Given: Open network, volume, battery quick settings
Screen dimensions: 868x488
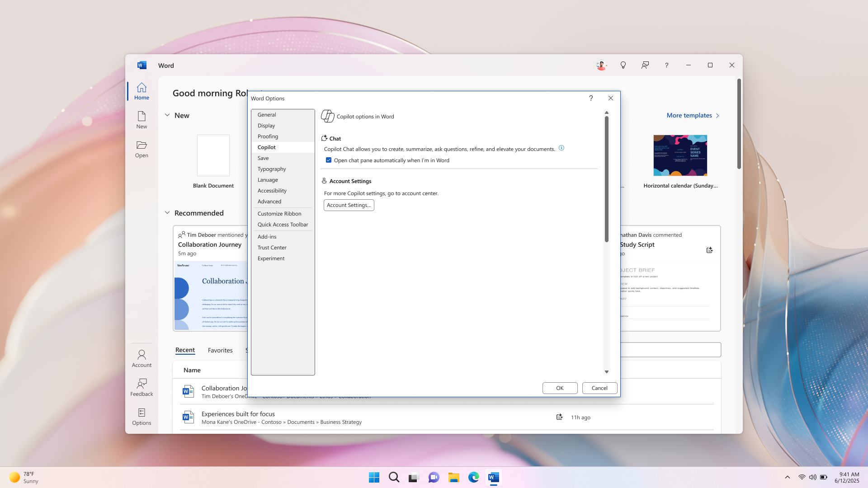Looking at the screenshot, I should pyautogui.click(x=812, y=477).
